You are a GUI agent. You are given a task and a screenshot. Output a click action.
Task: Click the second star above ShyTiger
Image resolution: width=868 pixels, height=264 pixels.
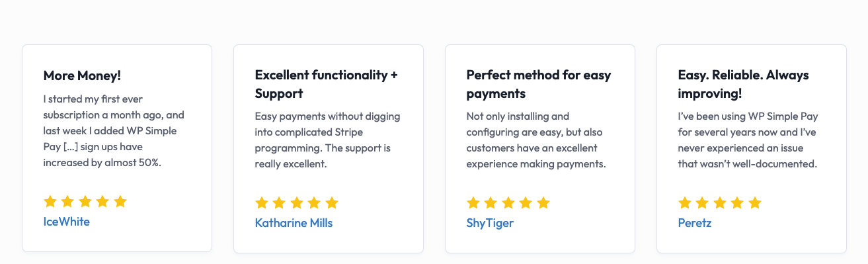click(491, 203)
